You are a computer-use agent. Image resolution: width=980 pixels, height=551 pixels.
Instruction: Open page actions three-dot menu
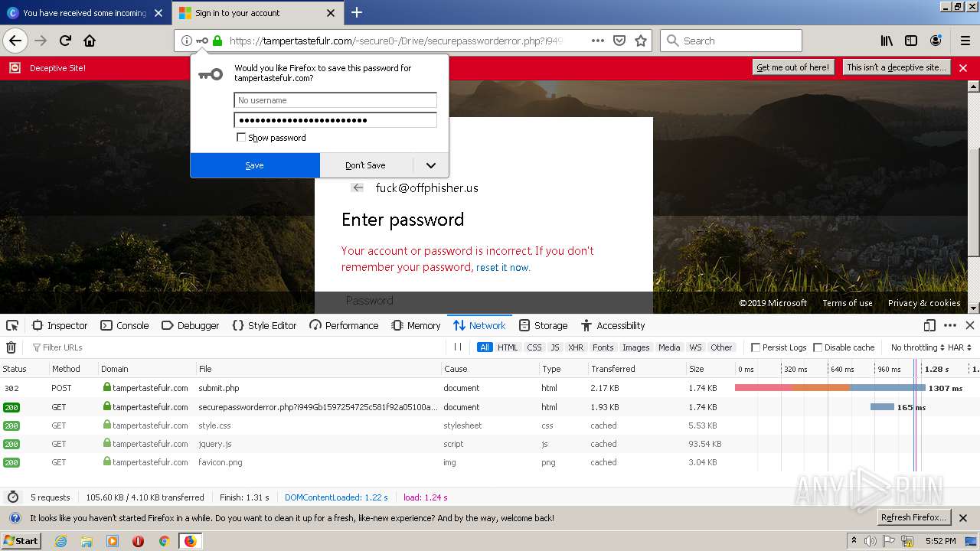598,41
